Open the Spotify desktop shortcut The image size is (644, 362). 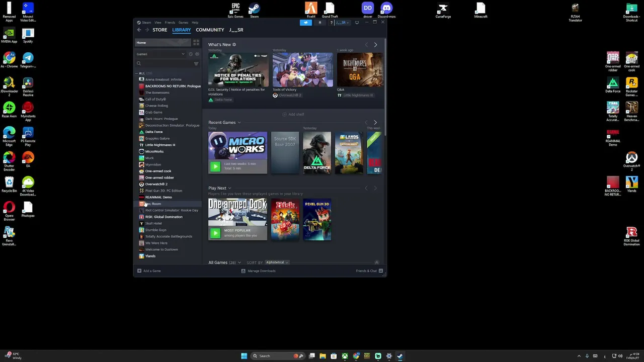pos(28,35)
